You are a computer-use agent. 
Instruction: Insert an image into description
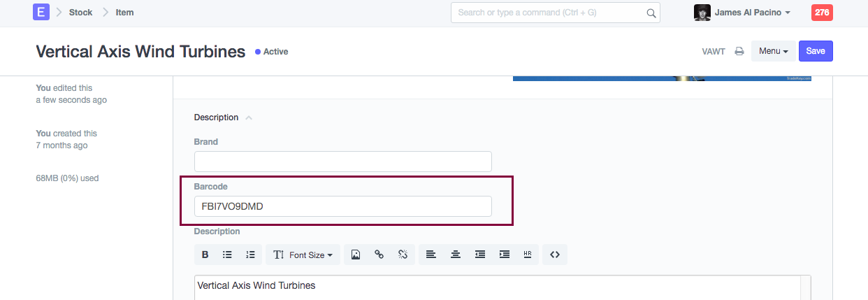[356, 255]
